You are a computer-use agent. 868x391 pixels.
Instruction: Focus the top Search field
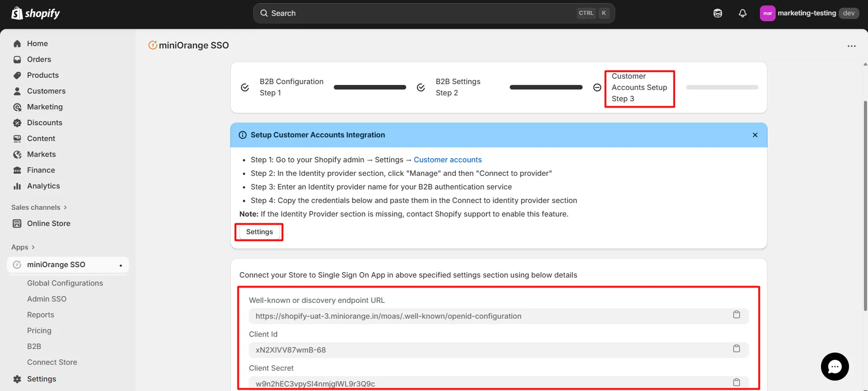click(x=434, y=13)
